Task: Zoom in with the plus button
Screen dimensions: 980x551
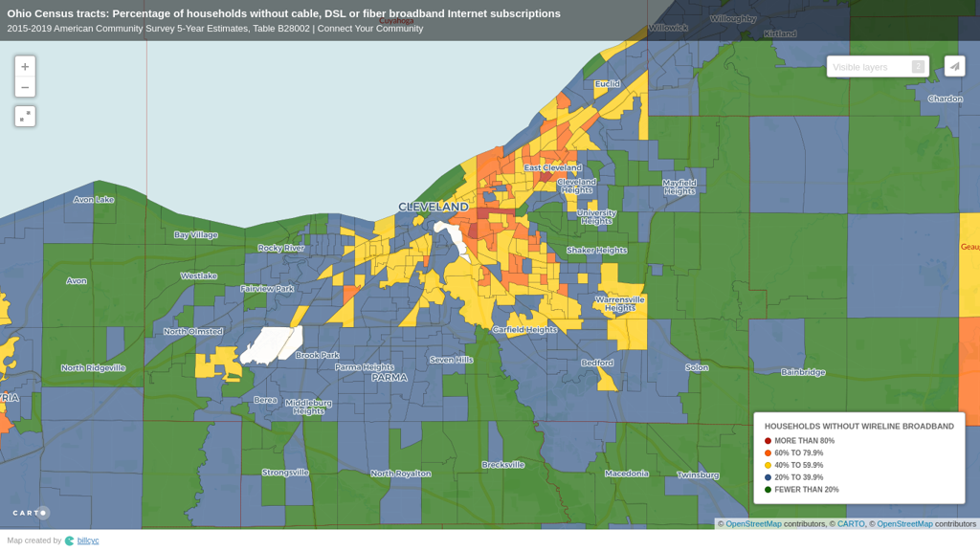Action: click(x=25, y=67)
